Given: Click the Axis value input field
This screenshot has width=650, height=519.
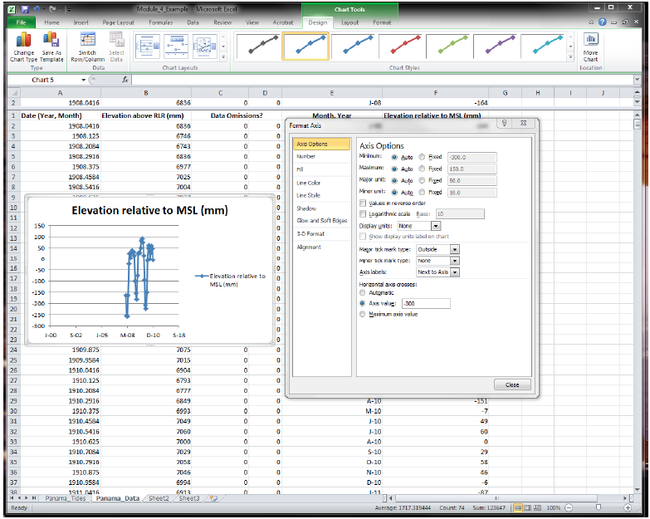Looking at the screenshot, I should coord(427,303).
